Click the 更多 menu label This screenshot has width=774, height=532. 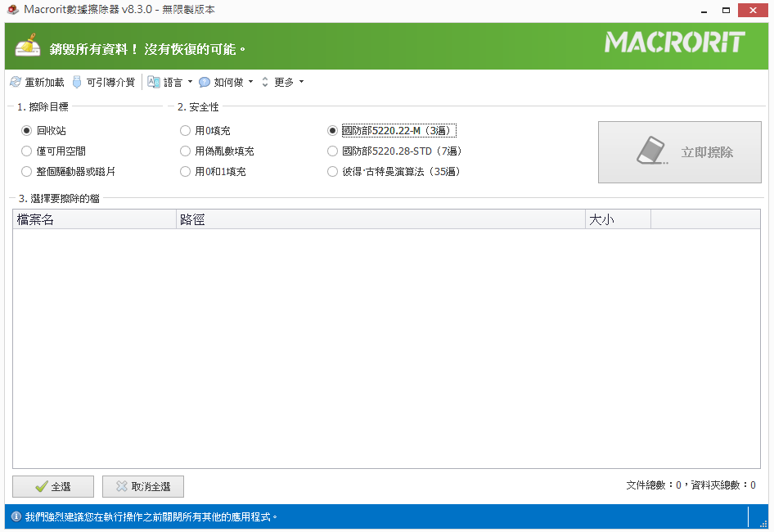284,82
